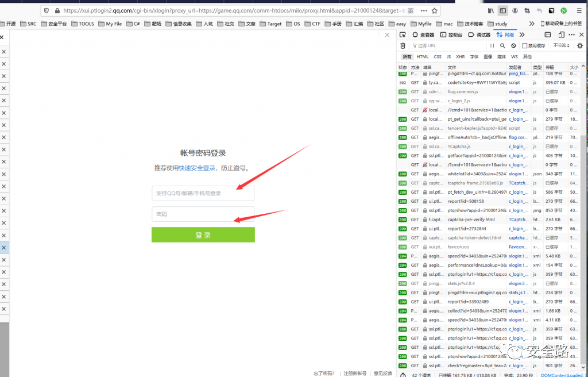
Task: Filter requests by 图像
Action: [488, 57]
